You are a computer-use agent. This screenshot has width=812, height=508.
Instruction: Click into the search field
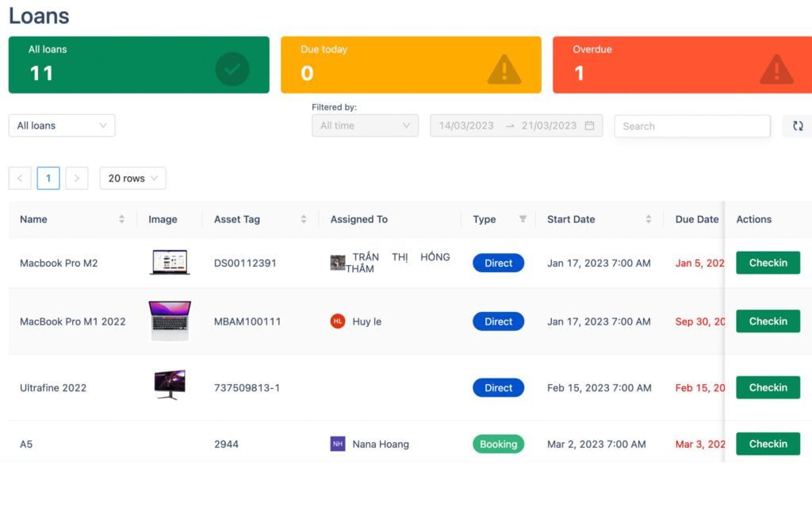click(691, 125)
